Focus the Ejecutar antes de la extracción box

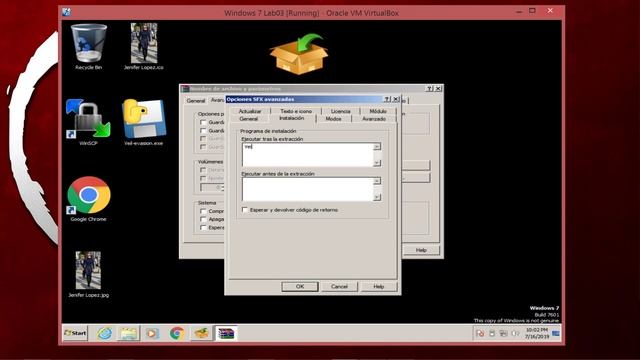(x=308, y=189)
